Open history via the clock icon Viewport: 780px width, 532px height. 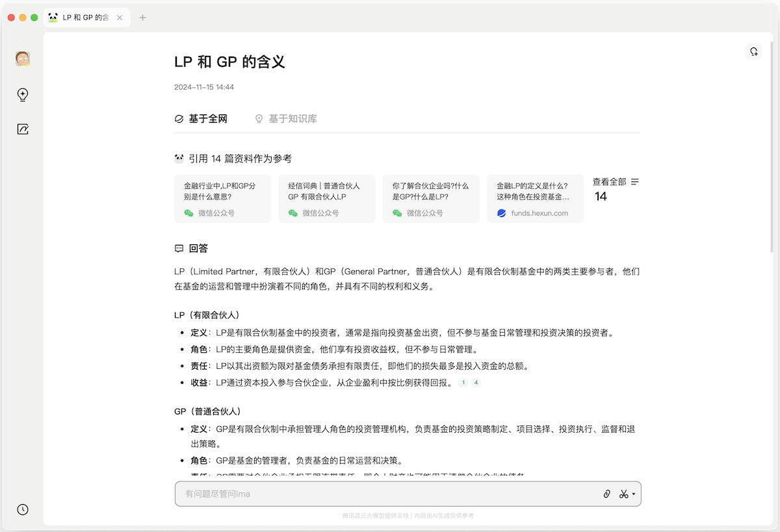click(23, 509)
